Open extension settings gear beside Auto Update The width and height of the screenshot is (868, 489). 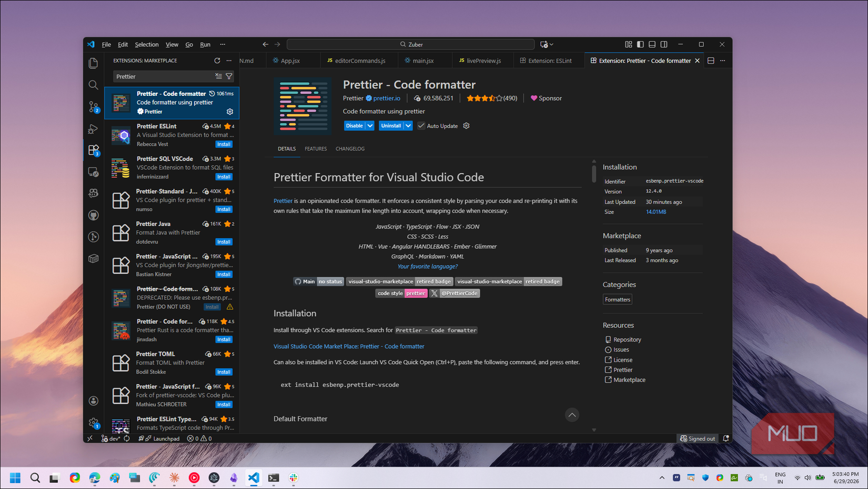pyautogui.click(x=466, y=126)
